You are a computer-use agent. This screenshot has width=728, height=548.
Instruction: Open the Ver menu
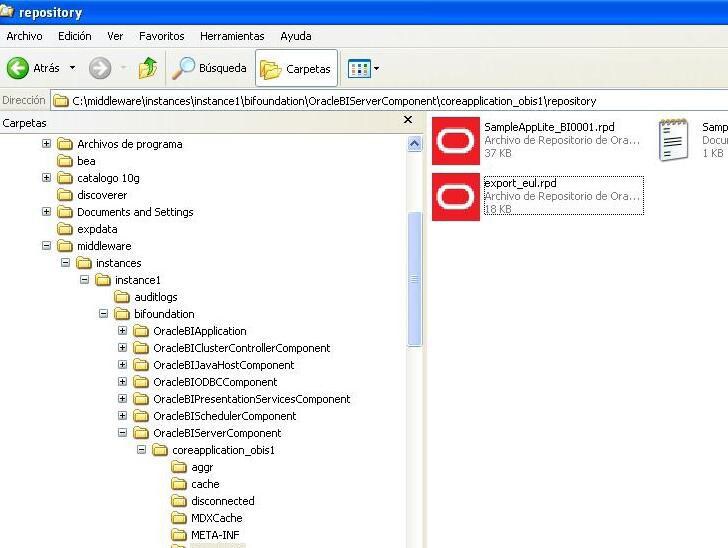[x=115, y=36]
